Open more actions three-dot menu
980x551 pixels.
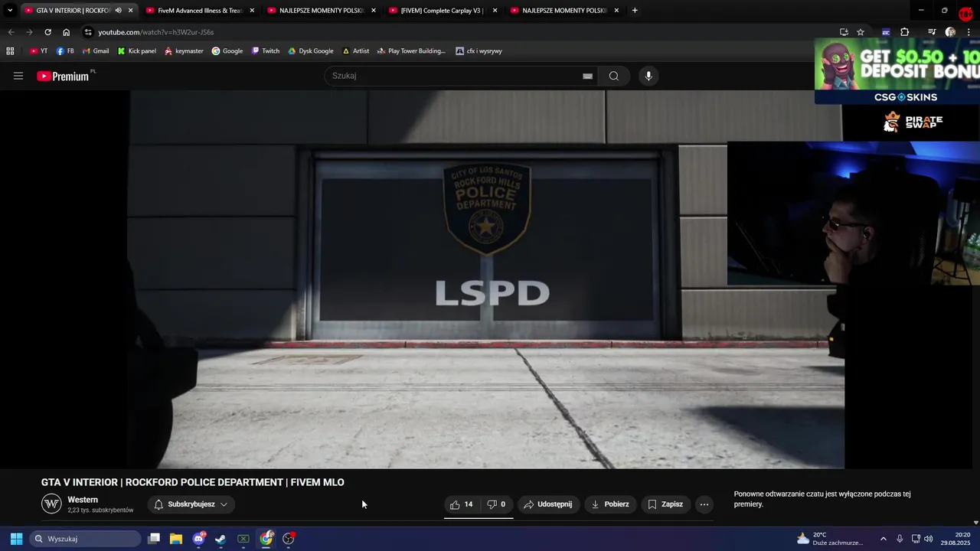tap(704, 504)
